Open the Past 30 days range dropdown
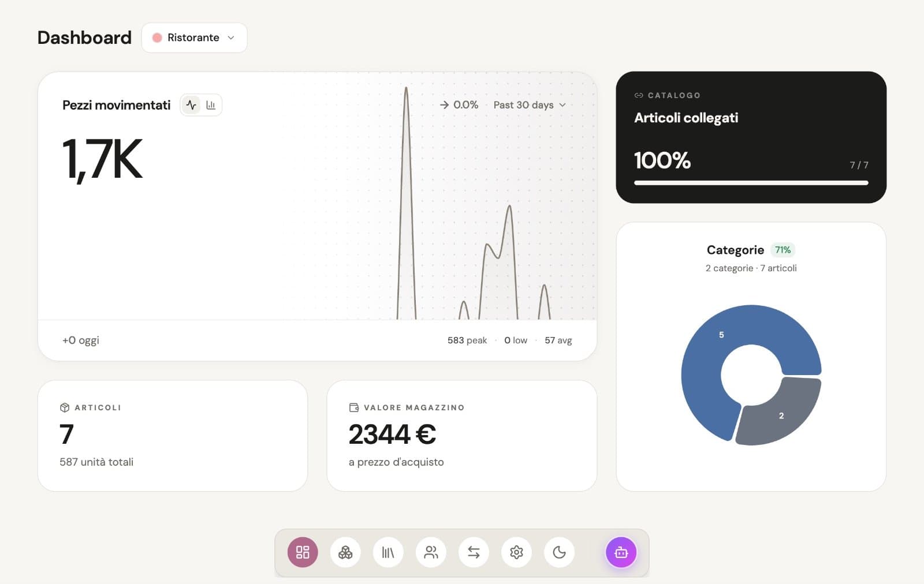 [530, 105]
